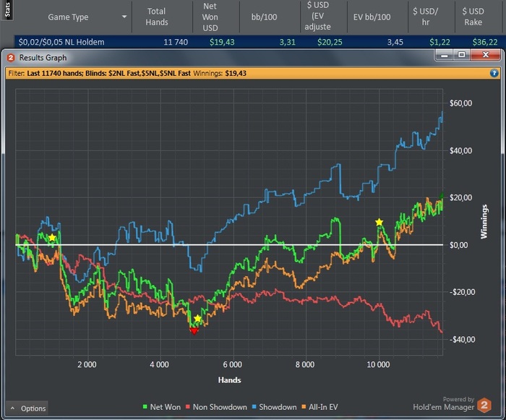Sort by the $ USD/hr column header
The image size is (506, 420).
point(425,17)
